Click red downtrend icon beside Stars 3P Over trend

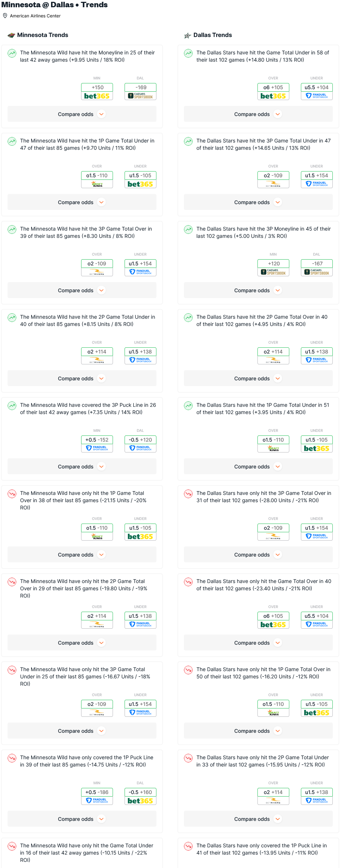click(x=188, y=494)
